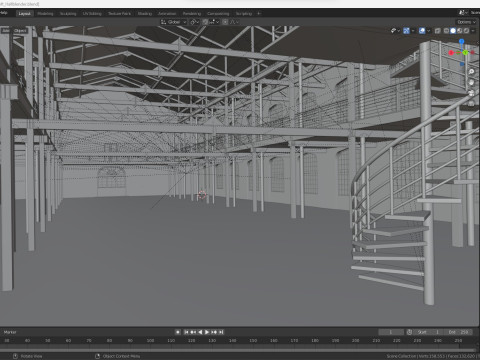Open the Scripting workspace tab
This screenshot has height=360, width=480.
(x=244, y=14)
